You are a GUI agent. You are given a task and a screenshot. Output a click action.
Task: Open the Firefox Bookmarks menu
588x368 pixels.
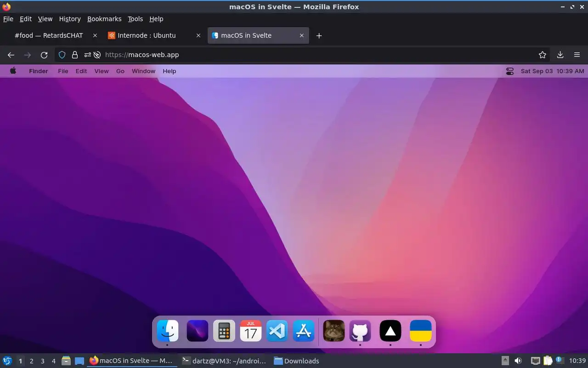tap(104, 19)
